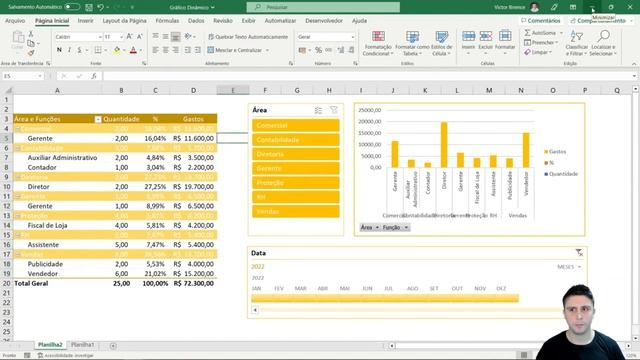Apply red font color icon
The height and width of the screenshot is (360, 640).
[133, 50]
